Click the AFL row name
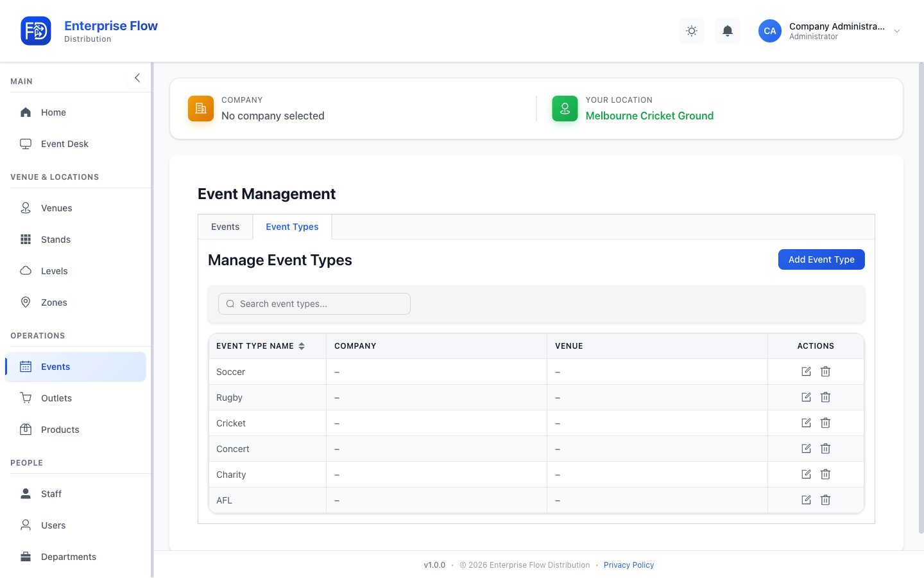 pyautogui.click(x=224, y=500)
